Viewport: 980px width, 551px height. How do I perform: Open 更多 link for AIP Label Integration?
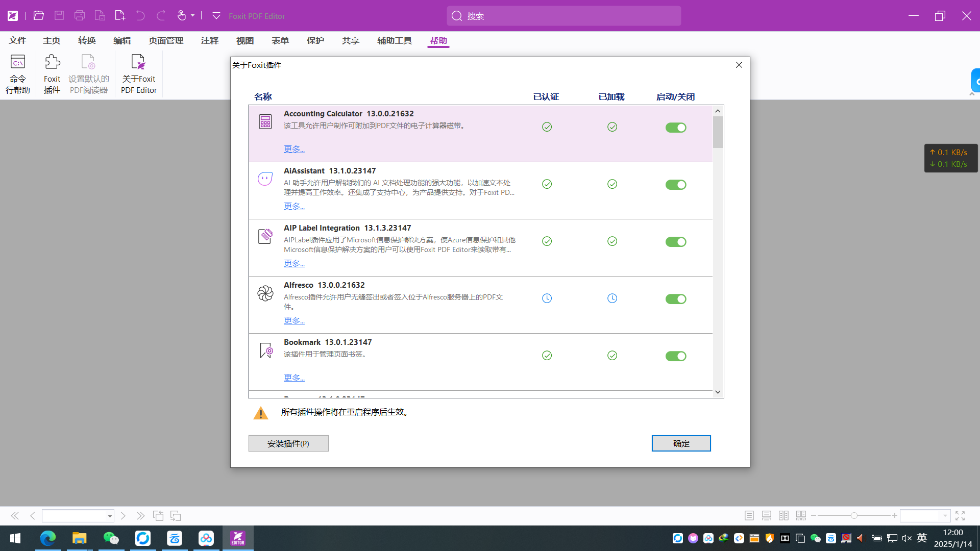[294, 263]
